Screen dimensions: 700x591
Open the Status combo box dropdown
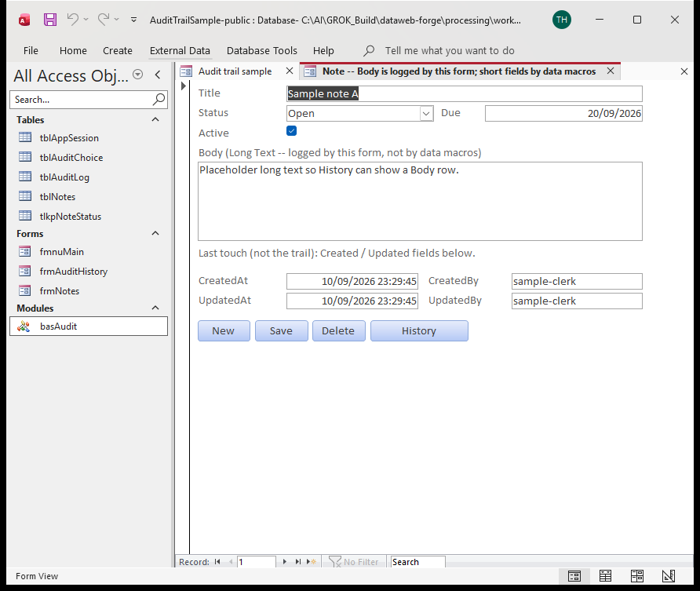[426, 113]
